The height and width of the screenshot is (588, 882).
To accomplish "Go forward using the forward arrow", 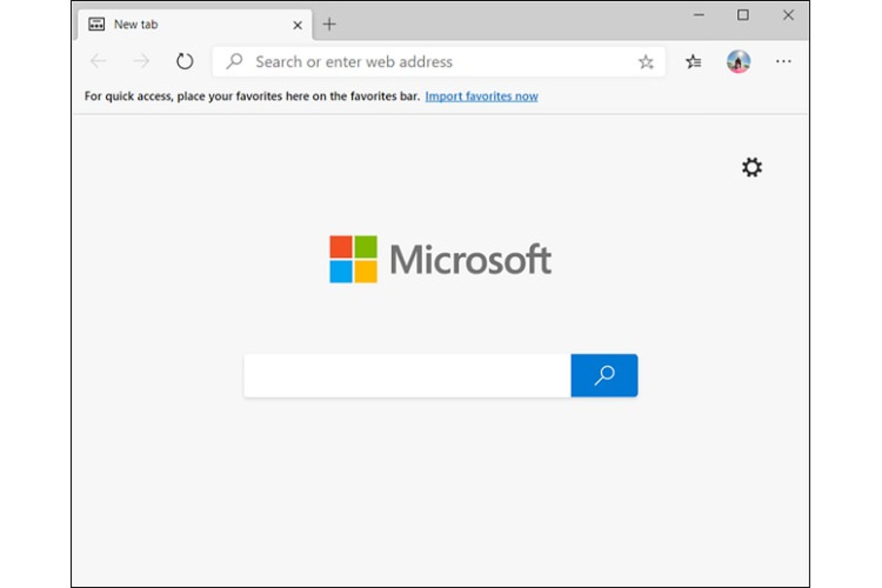I will [x=141, y=61].
